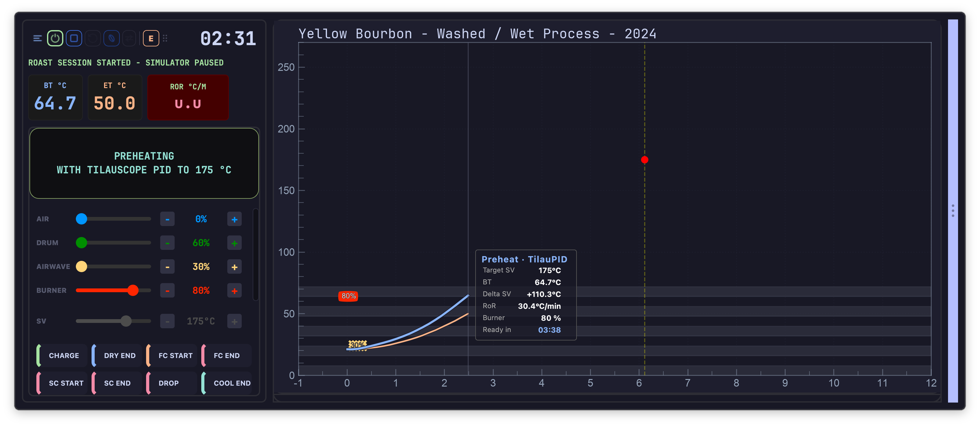Decrease BURNER with minus button

167,291
